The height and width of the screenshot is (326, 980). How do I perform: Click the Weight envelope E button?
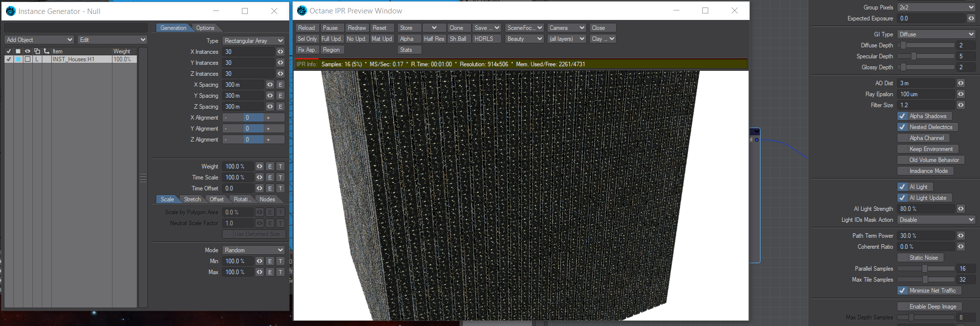[x=270, y=166]
